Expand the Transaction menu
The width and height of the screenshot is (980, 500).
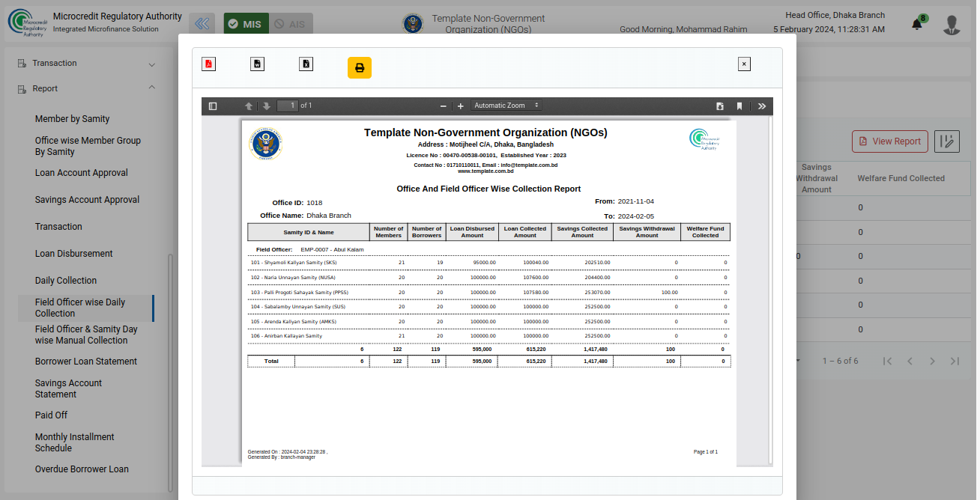87,64
